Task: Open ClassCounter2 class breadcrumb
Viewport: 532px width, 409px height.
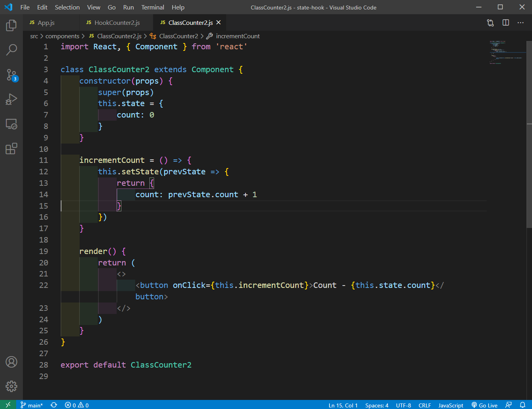Action: click(x=174, y=36)
